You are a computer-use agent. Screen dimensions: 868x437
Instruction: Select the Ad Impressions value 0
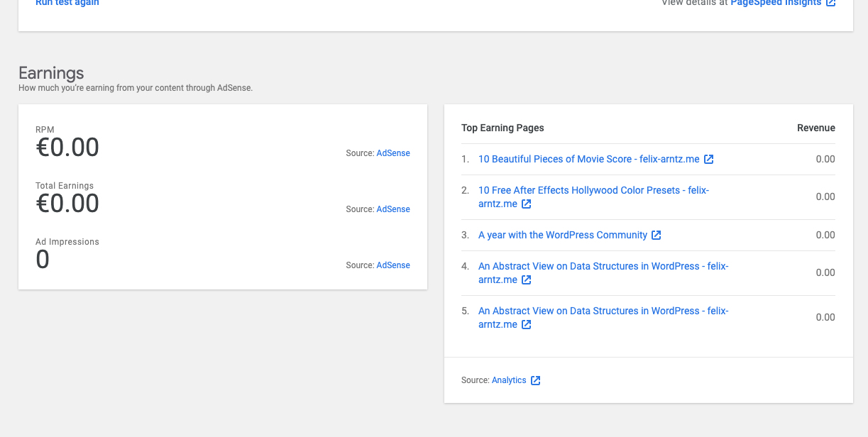coord(43,260)
